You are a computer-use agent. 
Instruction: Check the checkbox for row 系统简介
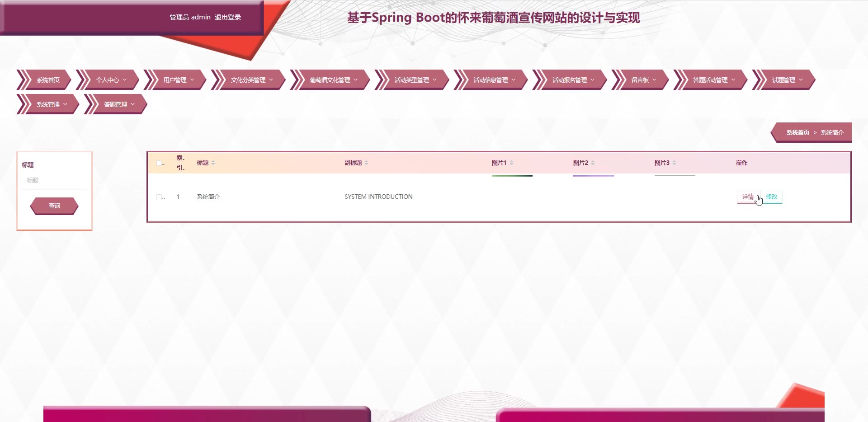159,197
